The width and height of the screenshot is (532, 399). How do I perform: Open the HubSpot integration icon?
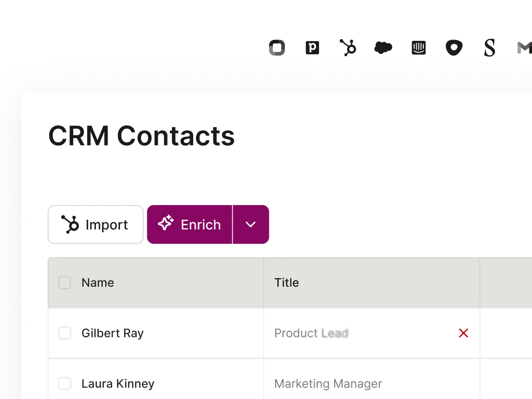point(348,48)
